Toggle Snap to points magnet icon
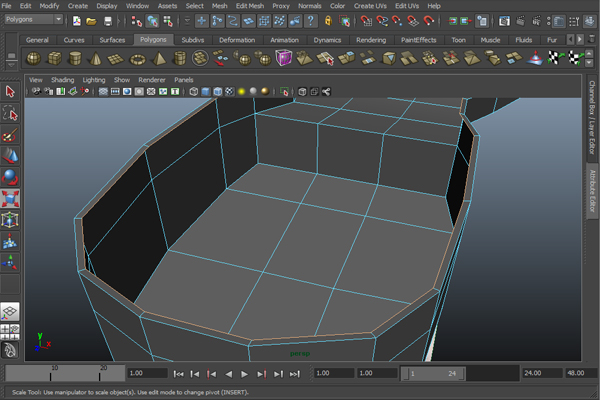Viewport: 600px width, 400px height. click(x=397, y=21)
